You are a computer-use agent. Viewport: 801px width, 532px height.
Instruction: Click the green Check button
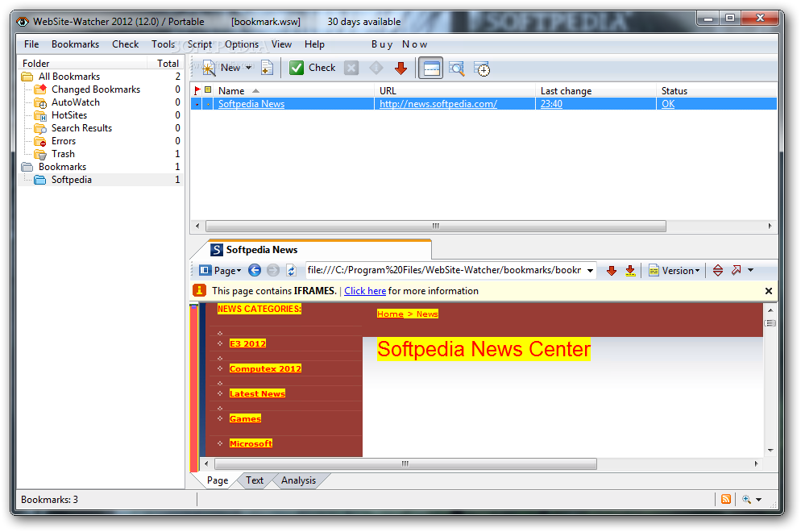point(312,68)
